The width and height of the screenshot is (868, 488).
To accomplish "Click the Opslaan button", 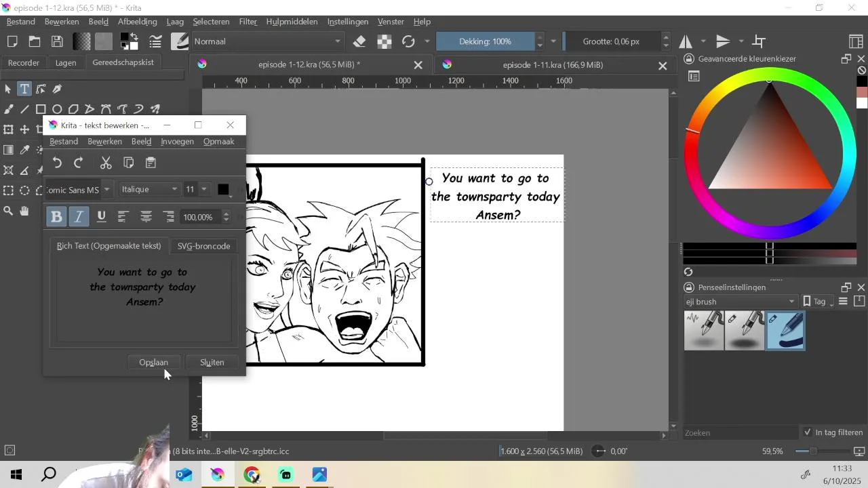I will coord(153,363).
